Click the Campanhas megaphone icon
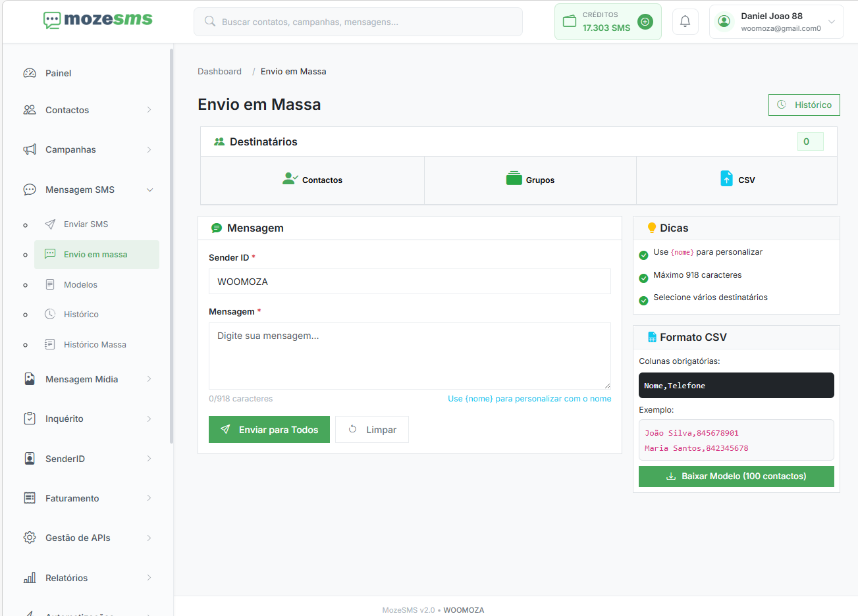 pos(30,149)
